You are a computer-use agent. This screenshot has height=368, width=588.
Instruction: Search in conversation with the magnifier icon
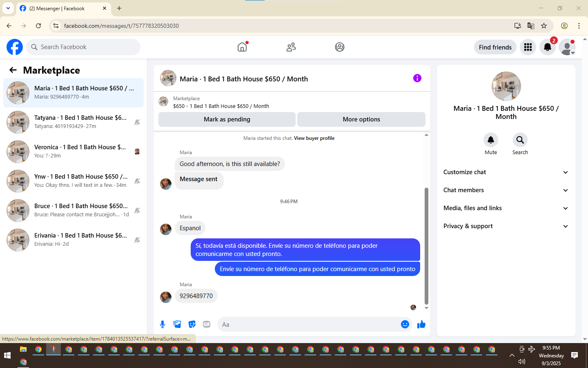coord(520,140)
